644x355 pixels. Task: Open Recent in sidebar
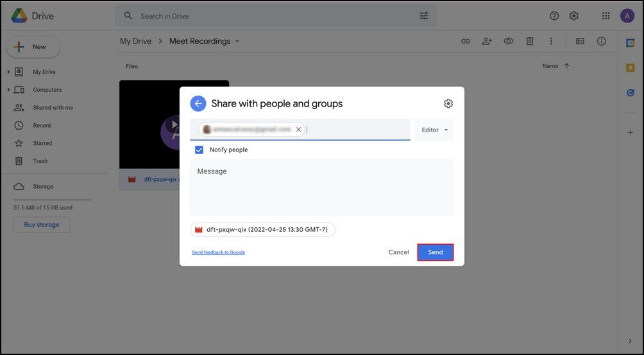[x=42, y=125]
